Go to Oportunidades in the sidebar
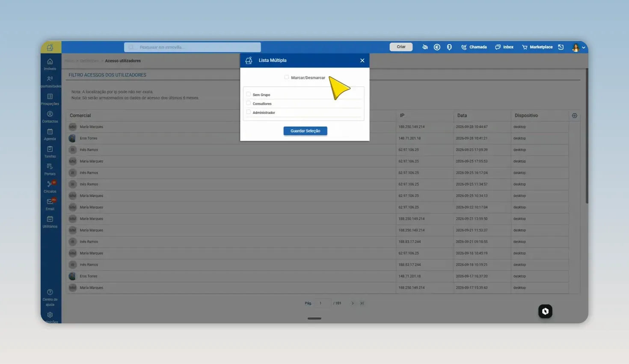 [x=50, y=81]
